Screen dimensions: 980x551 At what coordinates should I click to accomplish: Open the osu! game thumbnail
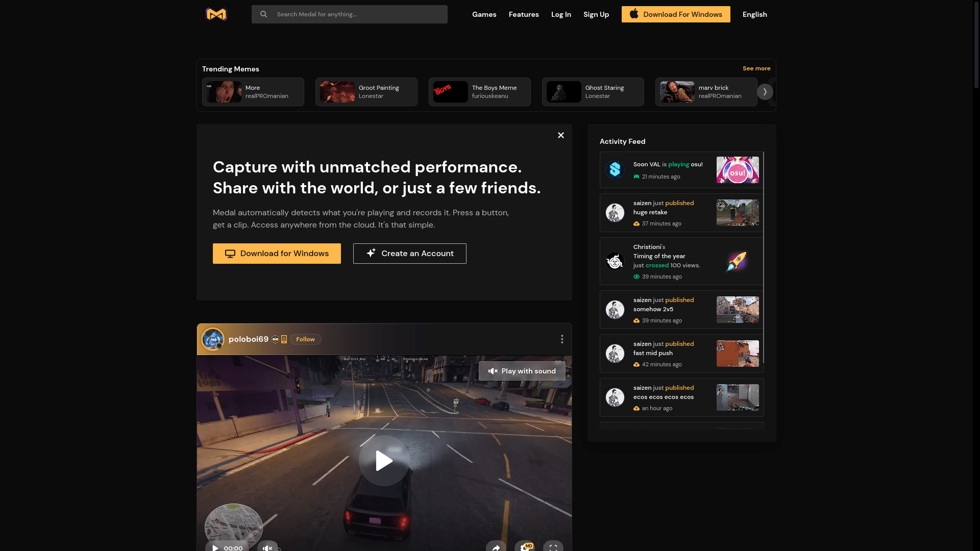click(x=738, y=170)
